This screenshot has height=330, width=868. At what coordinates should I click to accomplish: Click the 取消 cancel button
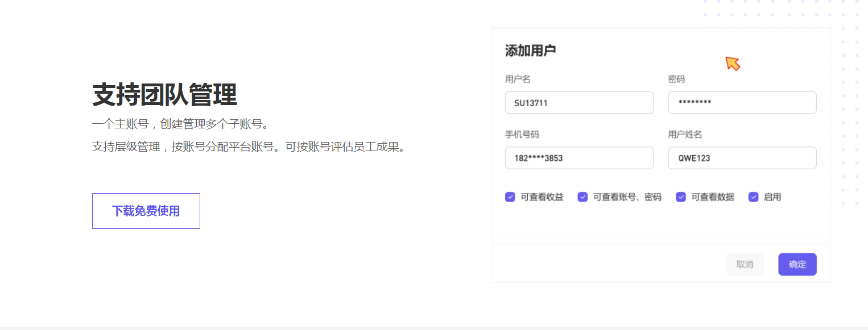coord(745,264)
